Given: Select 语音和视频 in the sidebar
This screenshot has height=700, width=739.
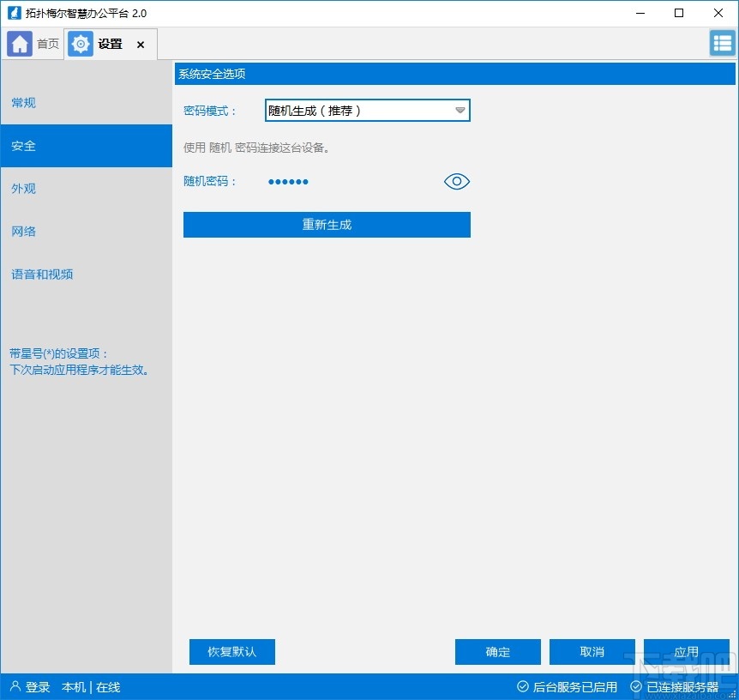Looking at the screenshot, I should point(41,274).
